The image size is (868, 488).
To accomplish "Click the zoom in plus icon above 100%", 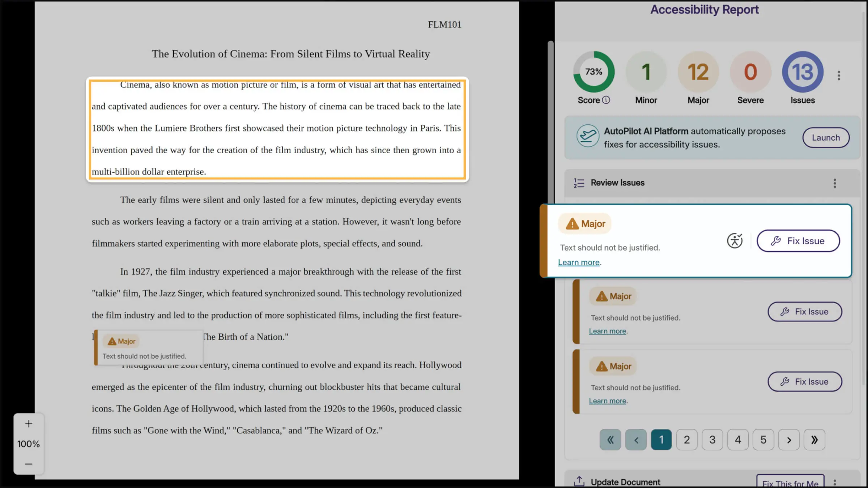I will (x=28, y=423).
